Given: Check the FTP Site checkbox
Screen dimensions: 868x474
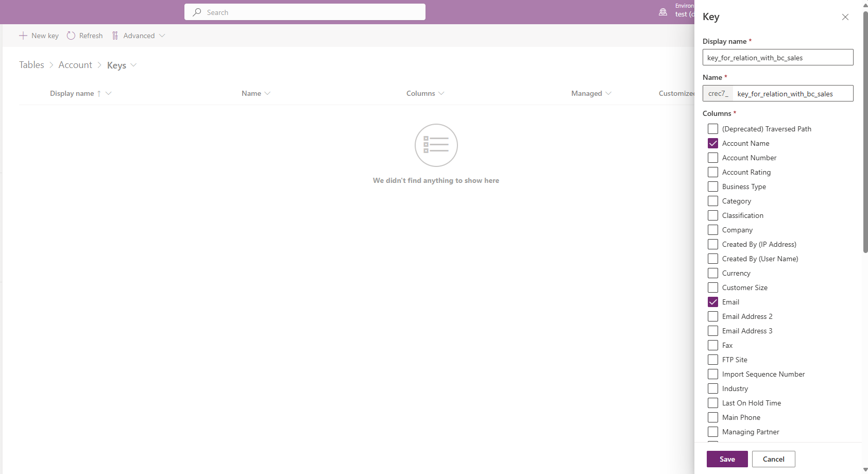Looking at the screenshot, I should click(713, 360).
